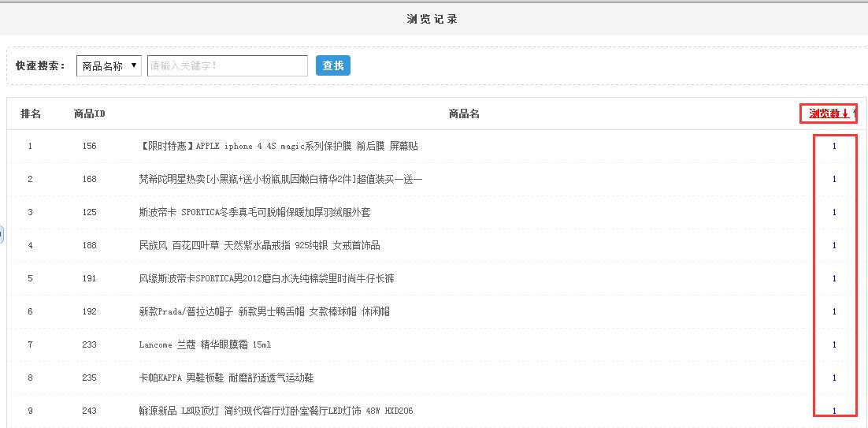Select the 风缘斯波帝卡牛仔长裤 product name
Viewport: 868px width, 428px height.
click(267, 278)
